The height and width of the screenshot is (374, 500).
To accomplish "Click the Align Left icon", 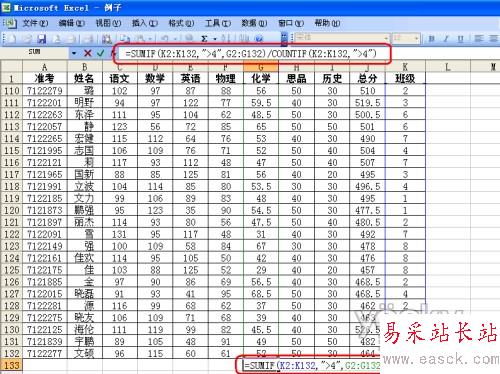I will tap(479, 39).
